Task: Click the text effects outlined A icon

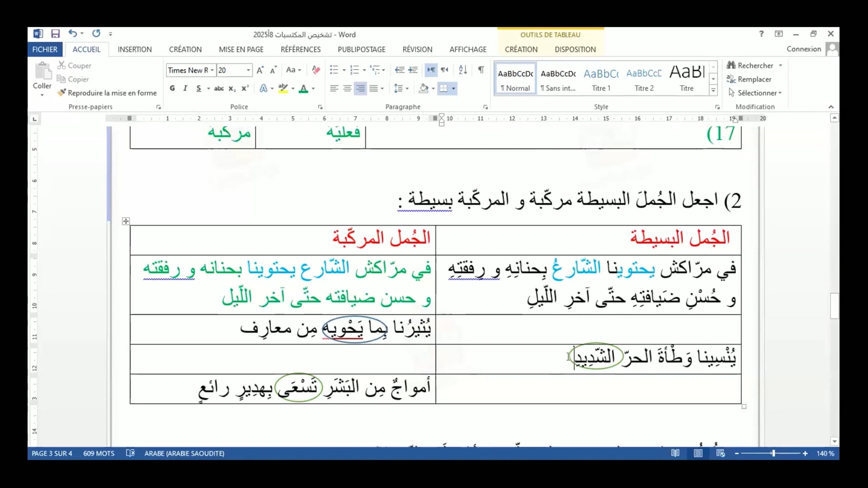Action: 263,89
